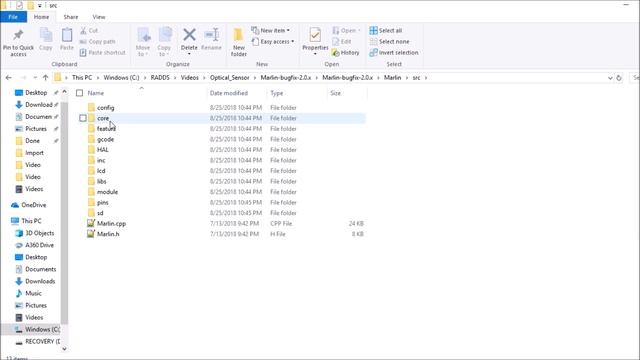Image resolution: width=640 pixels, height=360 pixels.
Task: Open recent locations dropdown arrow
Action: point(36,78)
